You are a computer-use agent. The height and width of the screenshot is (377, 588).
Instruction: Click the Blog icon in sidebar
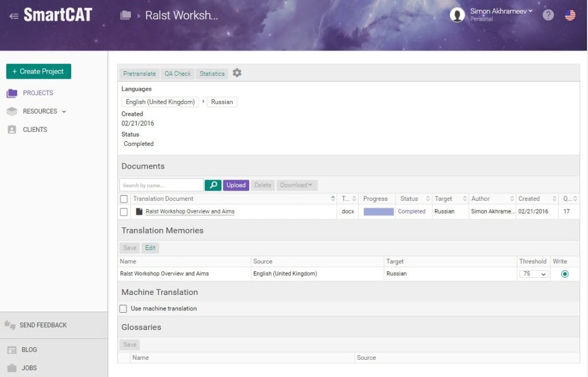12,349
